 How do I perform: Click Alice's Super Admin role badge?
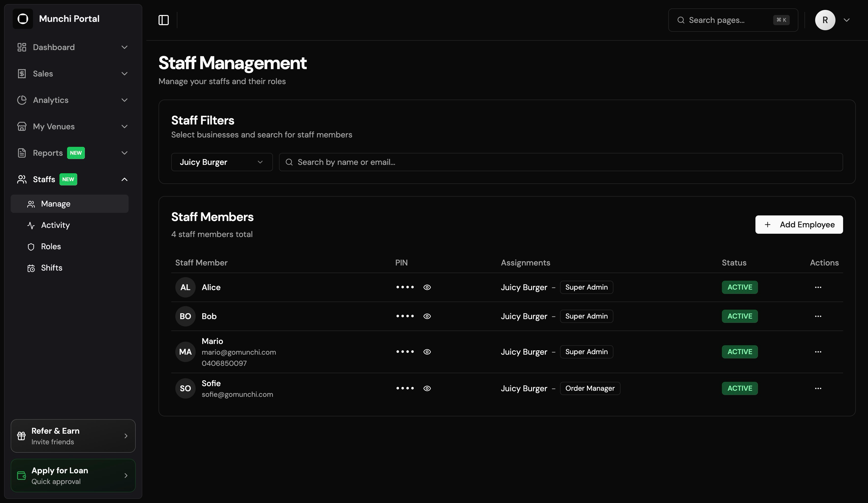coord(586,288)
